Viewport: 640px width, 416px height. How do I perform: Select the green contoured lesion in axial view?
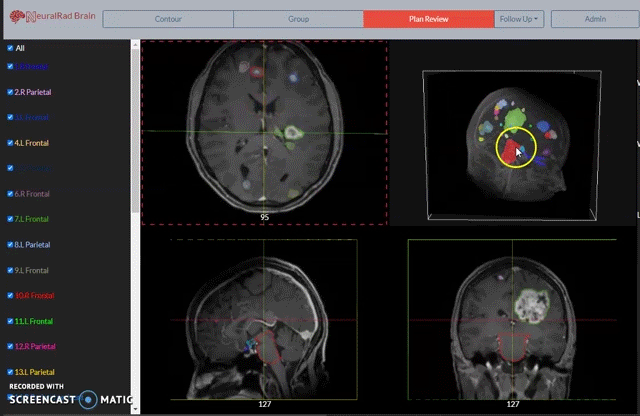pyautogui.click(x=293, y=132)
